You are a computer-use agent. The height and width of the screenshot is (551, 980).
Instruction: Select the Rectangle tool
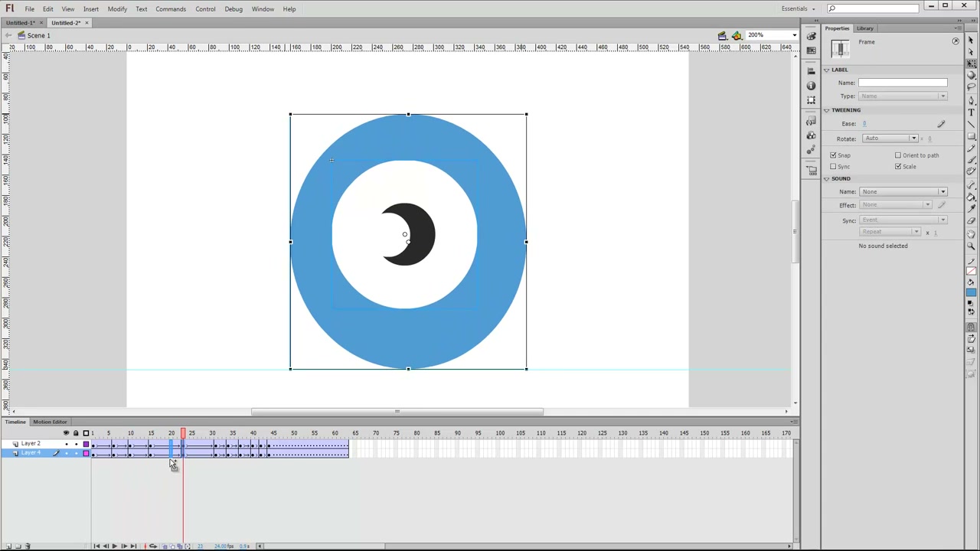click(971, 136)
